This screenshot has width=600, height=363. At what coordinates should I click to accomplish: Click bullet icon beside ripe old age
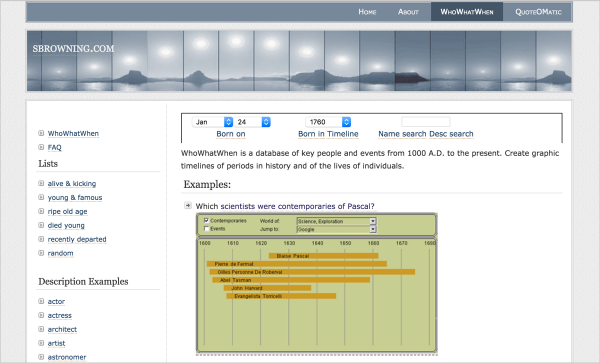[41, 211]
